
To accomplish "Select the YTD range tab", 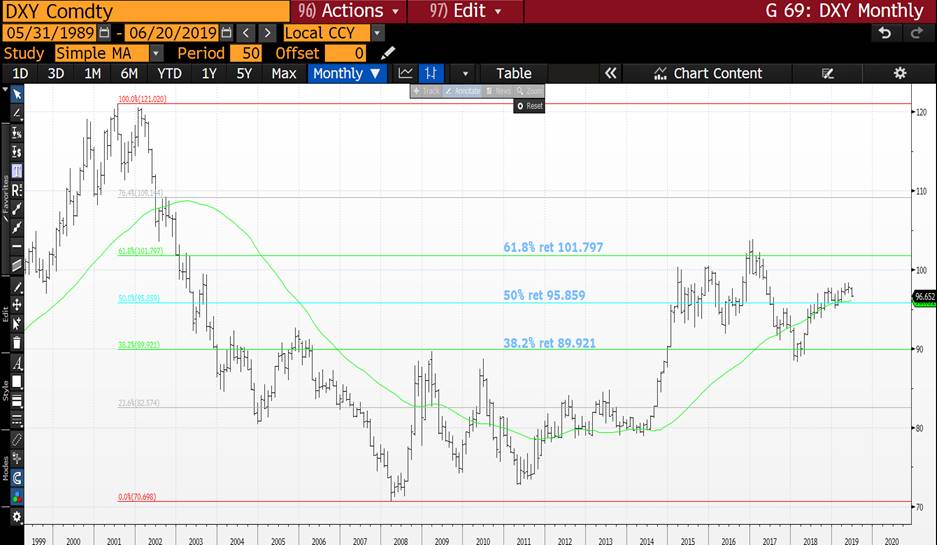I will pyautogui.click(x=169, y=73).
